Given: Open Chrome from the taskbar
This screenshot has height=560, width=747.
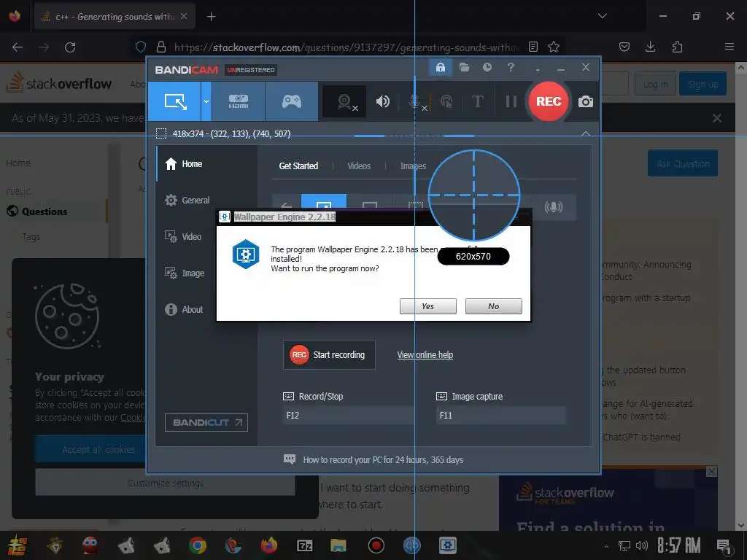Looking at the screenshot, I should (x=197, y=545).
